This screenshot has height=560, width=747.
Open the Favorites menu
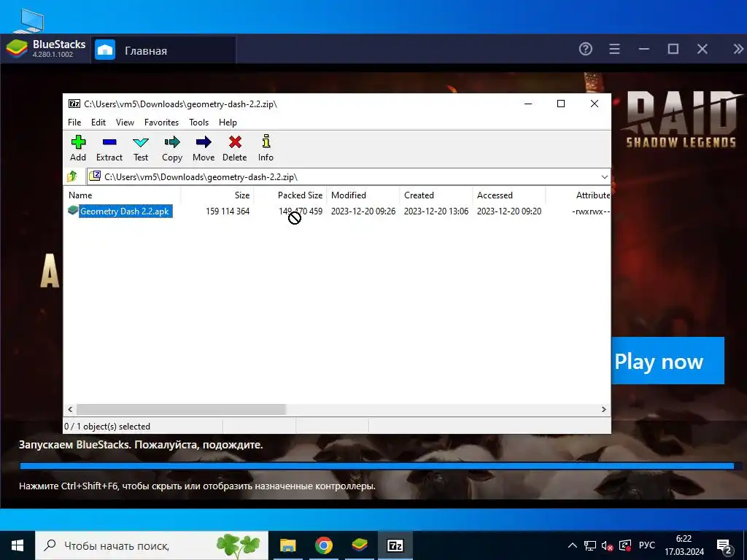pos(161,122)
